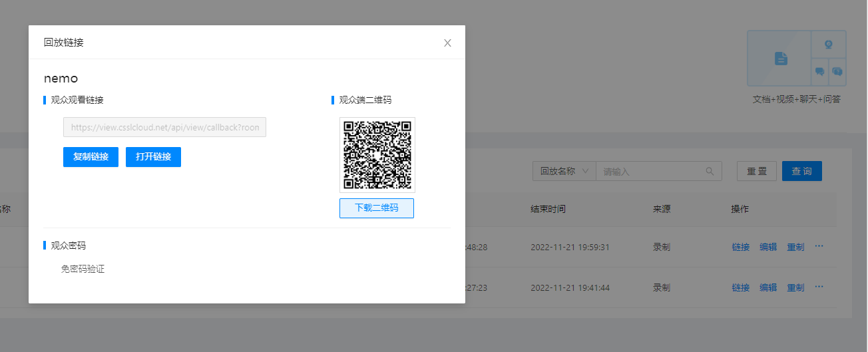Image resolution: width=868 pixels, height=352 pixels.
Task: Click 重制 on the first replay row
Action: tap(795, 247)
